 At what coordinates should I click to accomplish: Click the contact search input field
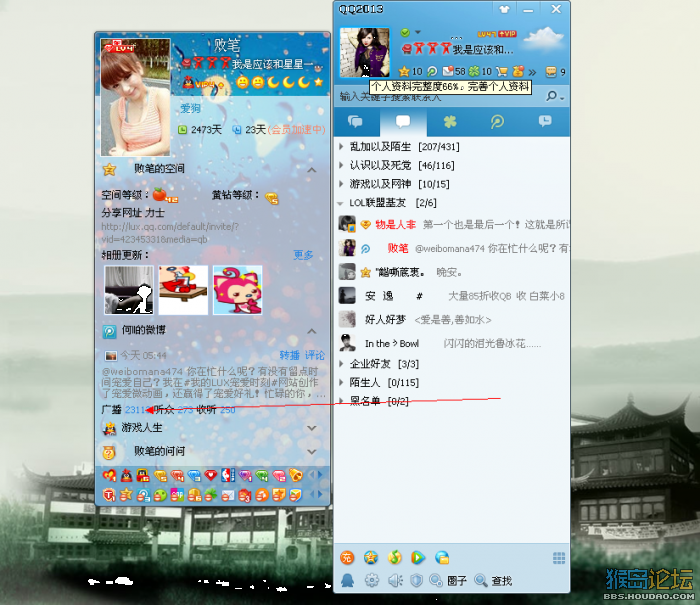pyautogui.click(x=440, y=96)
